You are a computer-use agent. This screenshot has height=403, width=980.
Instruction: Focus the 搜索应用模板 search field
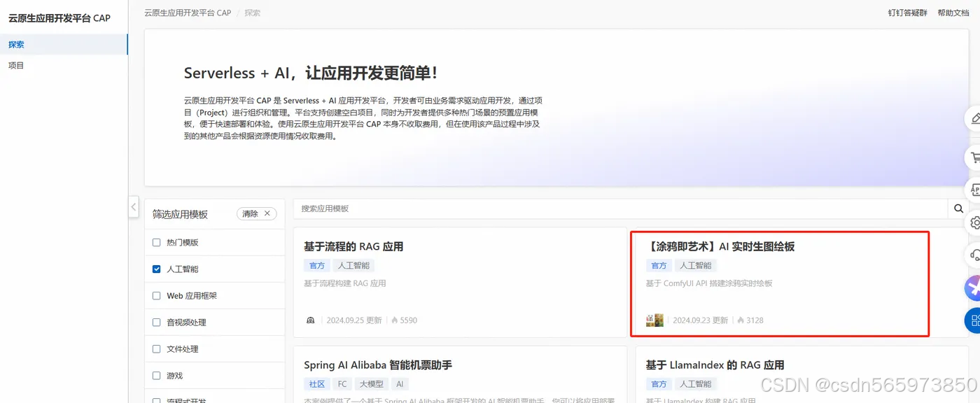(x=620, y=208)
